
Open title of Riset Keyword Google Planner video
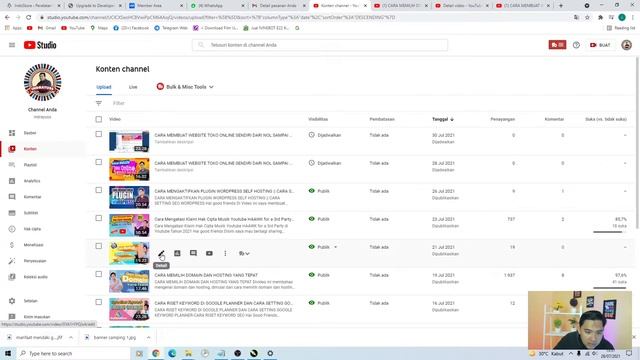(224, 303)
